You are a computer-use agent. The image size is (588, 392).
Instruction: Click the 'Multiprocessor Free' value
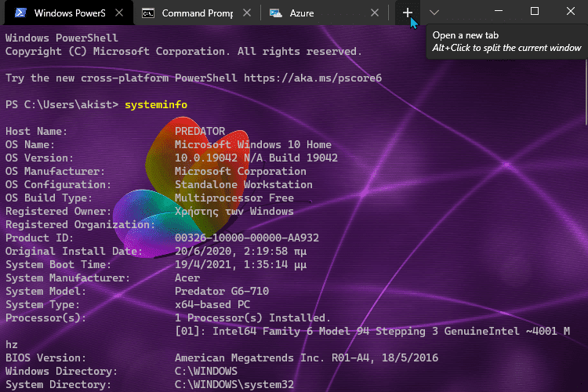point(234,198)
